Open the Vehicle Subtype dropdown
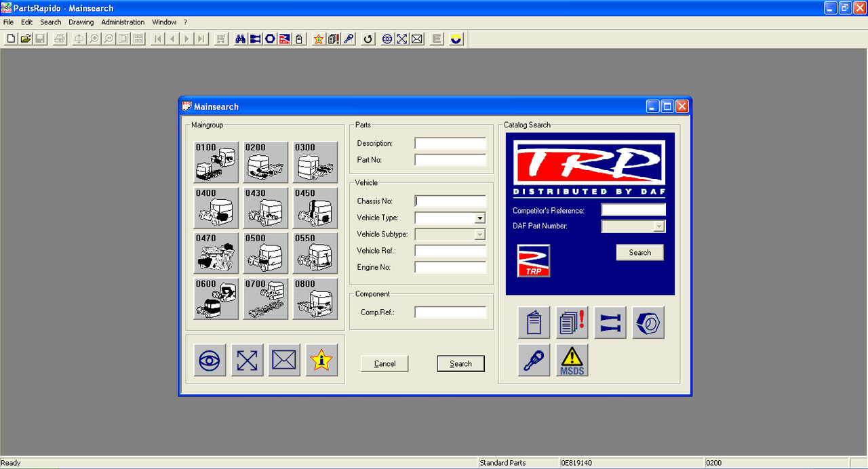 coord(480,234)
